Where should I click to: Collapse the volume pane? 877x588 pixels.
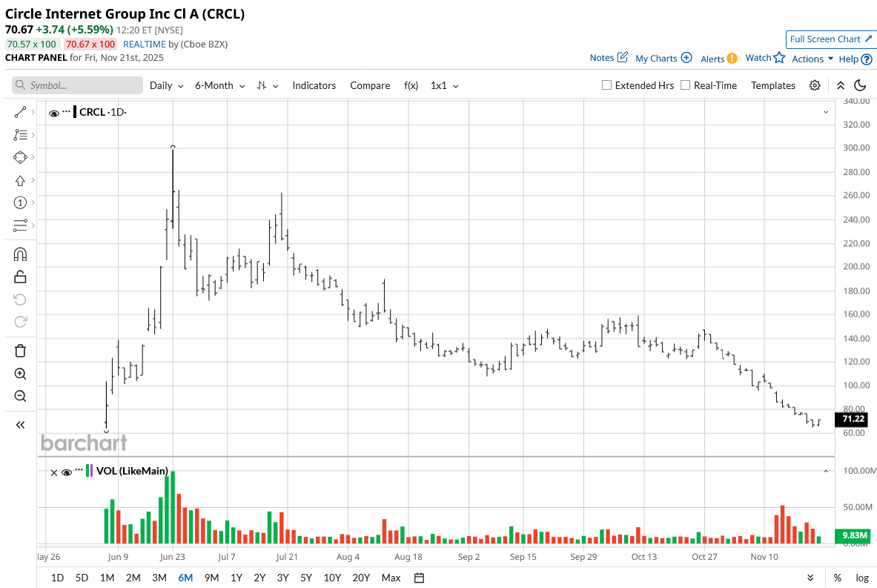click(x=826, y=472)
